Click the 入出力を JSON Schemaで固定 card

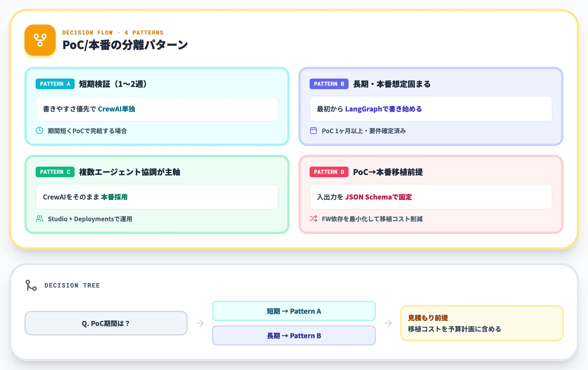coord(431,197)
